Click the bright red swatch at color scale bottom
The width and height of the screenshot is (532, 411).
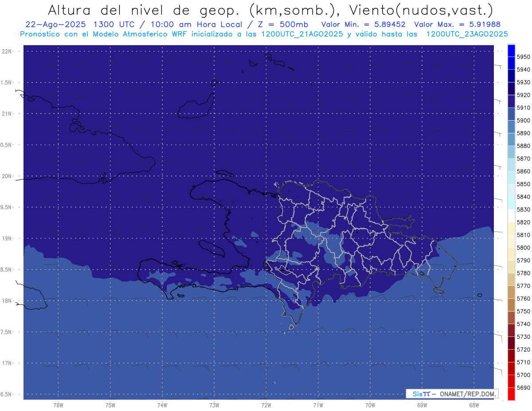click(511, 394)
